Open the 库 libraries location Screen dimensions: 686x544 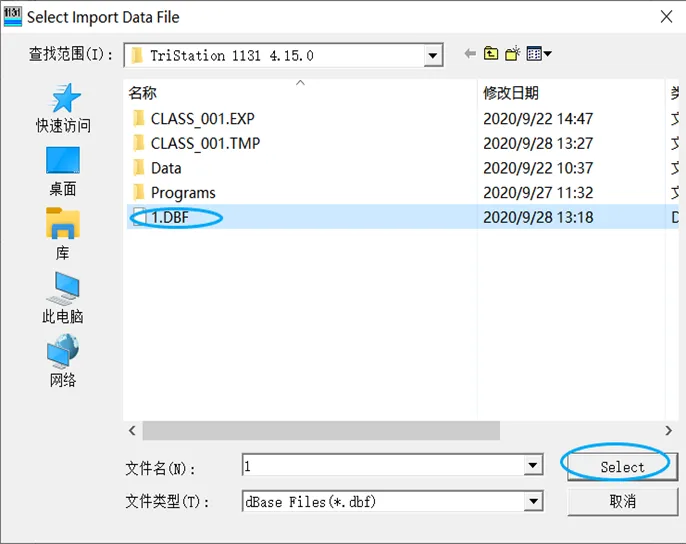coord(63,234)
